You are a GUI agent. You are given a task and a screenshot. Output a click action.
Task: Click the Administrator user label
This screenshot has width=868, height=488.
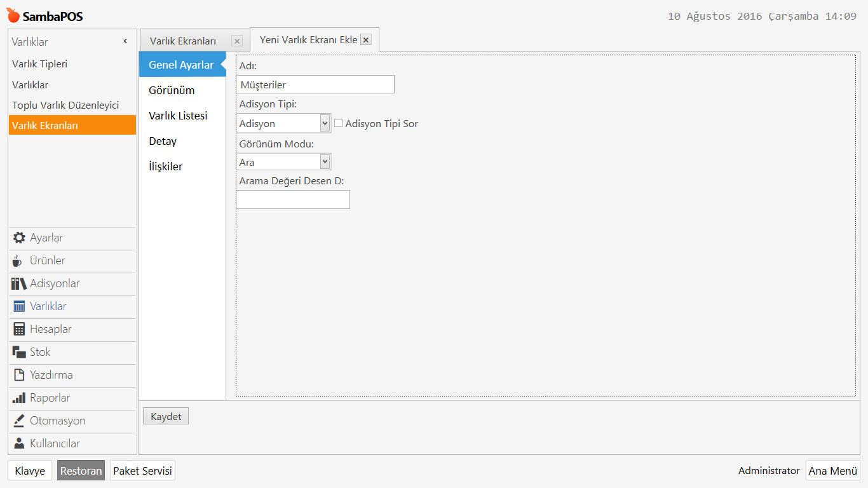pyautogui.click(x=769, y=471)
